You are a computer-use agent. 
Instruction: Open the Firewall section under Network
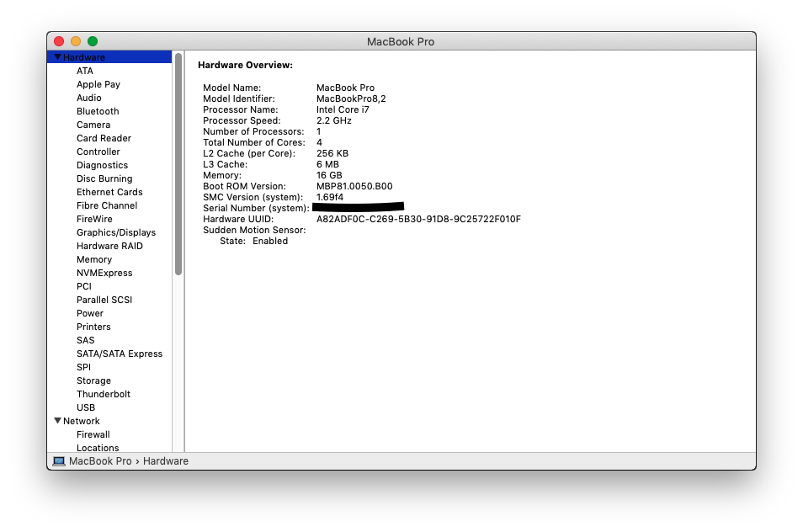[93, 434]
